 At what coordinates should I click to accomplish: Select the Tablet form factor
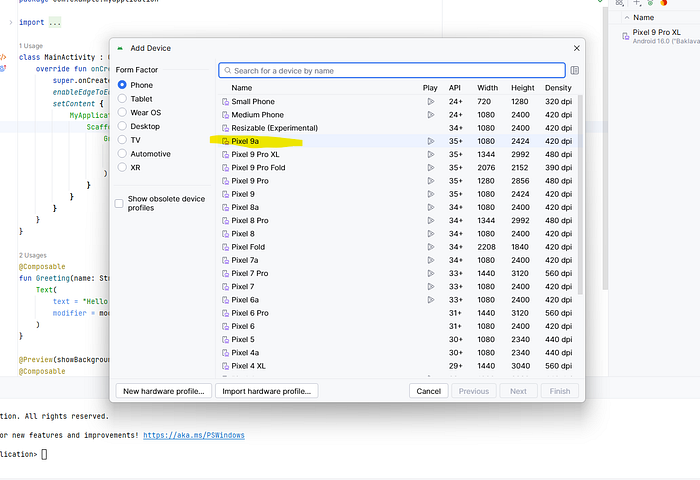coord(122,99)
